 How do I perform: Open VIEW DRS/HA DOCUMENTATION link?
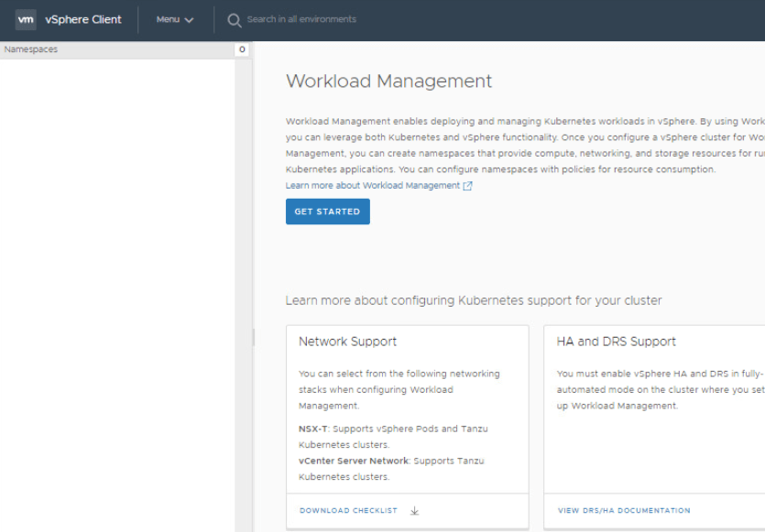point(624,511)
